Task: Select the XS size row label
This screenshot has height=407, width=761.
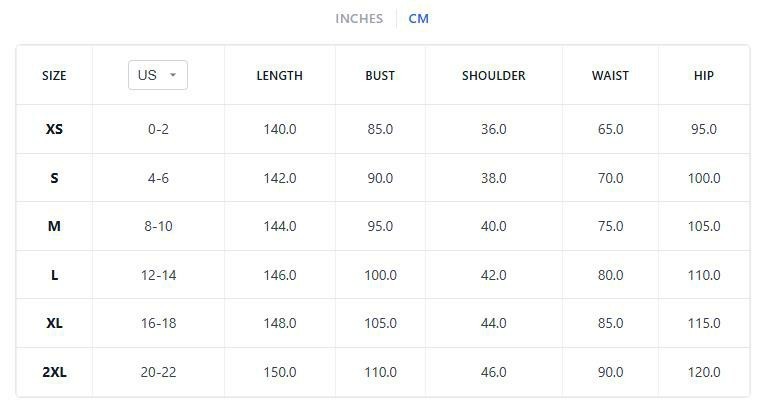Action: [x=54, y=129]
